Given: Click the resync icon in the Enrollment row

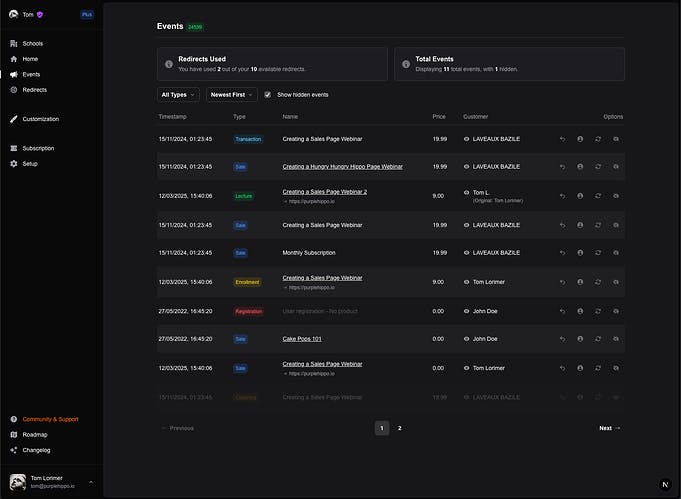Looking at the screenshot, I should pos(598,282).
